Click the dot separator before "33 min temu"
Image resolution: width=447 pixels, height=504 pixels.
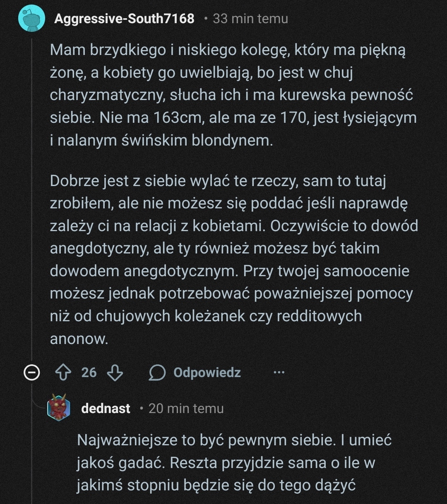206,19
